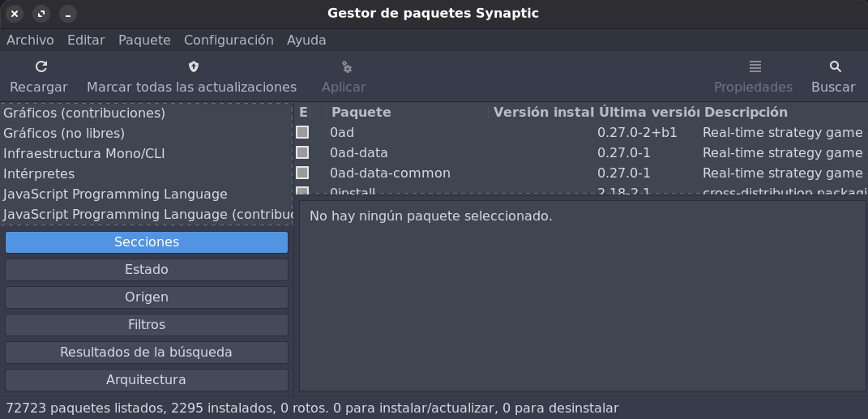Select JavaScript Programming Language (contribuciones) section
Viewport: 868px width, 419px height.
(x=147, y=214)
